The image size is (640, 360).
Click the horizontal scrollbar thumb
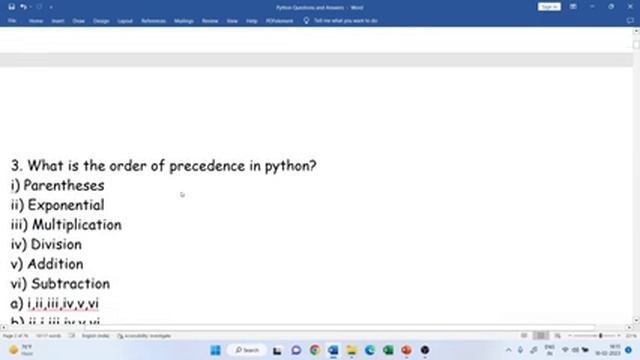tap(340, 327)
